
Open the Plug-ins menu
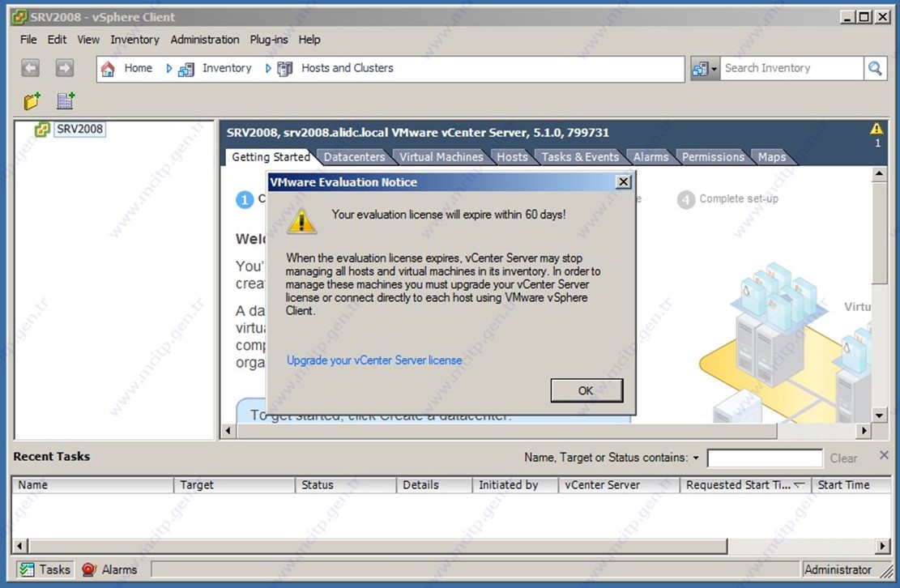tap(269, 40)
